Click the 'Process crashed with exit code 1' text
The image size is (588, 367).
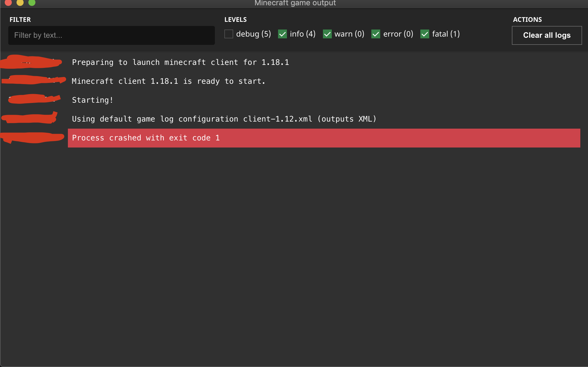(x=146, y=138)
